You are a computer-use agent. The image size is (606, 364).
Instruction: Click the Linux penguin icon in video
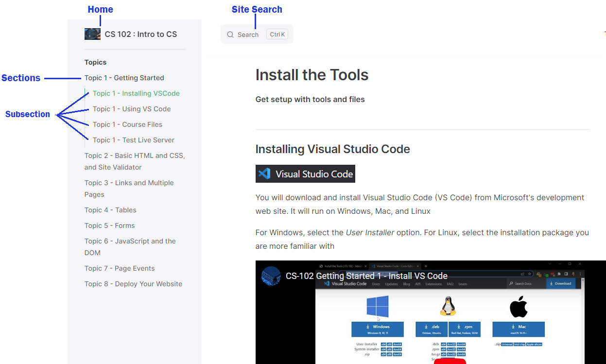[448, 307]
